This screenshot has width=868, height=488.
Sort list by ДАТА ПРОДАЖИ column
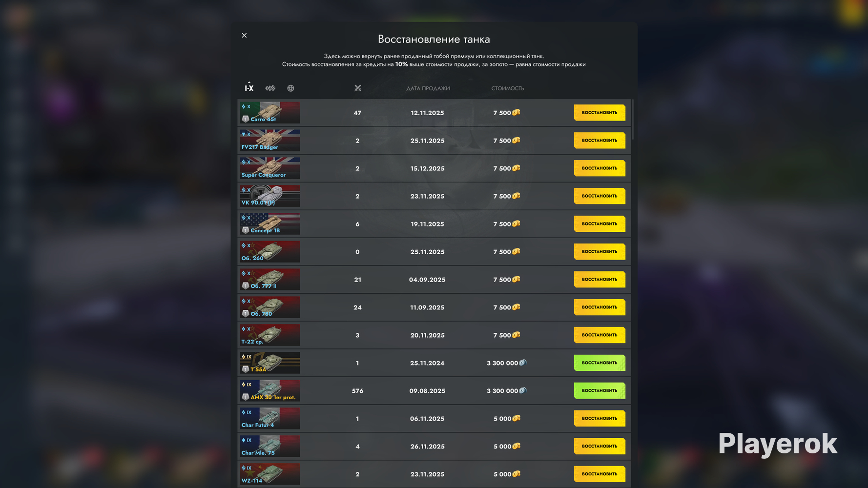click(428, 88)
